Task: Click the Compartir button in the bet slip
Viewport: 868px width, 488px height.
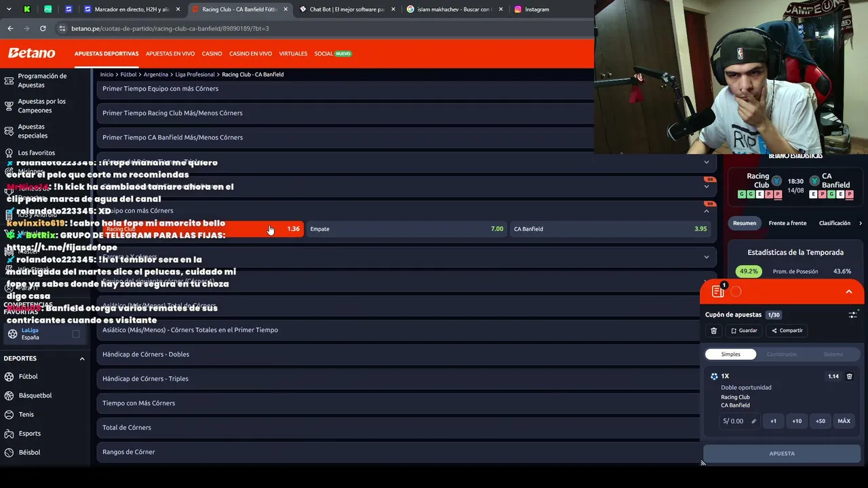Action: point(787,331)
